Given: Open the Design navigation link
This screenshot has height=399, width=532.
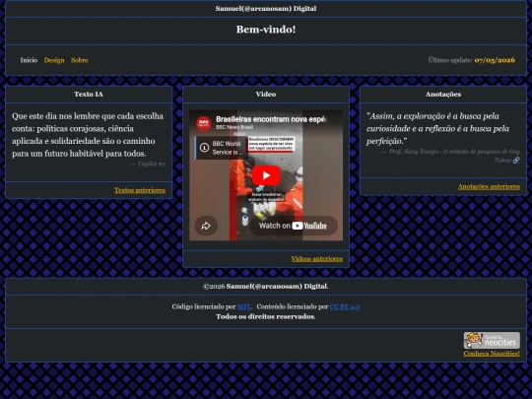Looking at the screenshot, I should (x=54, y=60).
